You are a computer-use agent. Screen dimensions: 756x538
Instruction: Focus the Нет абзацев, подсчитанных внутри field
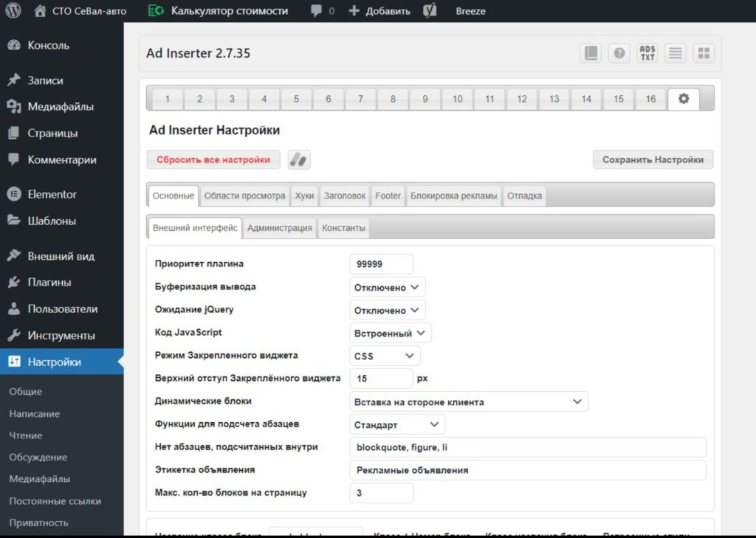(x=528, y=447)
